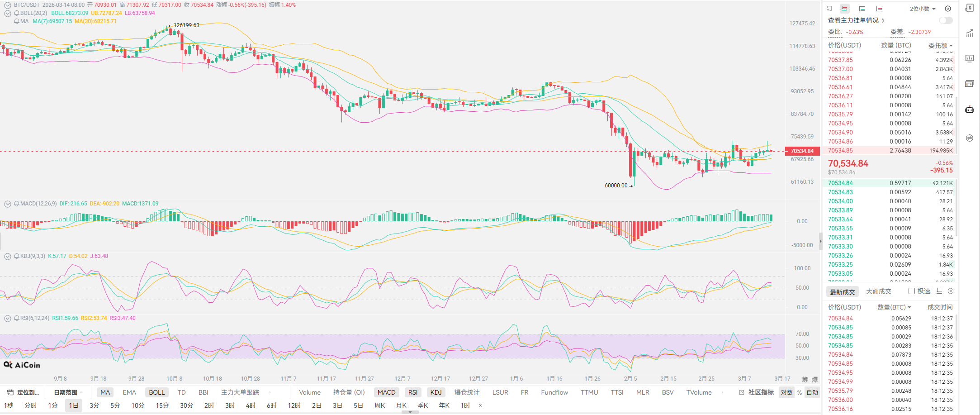Show sell orders only in order book
The image size is (980, 415).
[x=879, y=9]
